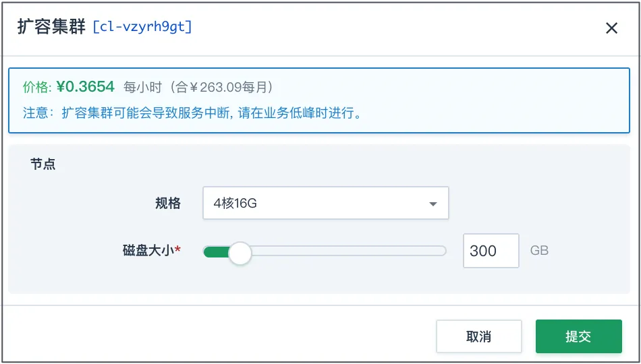Click the ¥0.3654 hourly price text
This screenshot has width=641, height=364.
click(86, 87)
